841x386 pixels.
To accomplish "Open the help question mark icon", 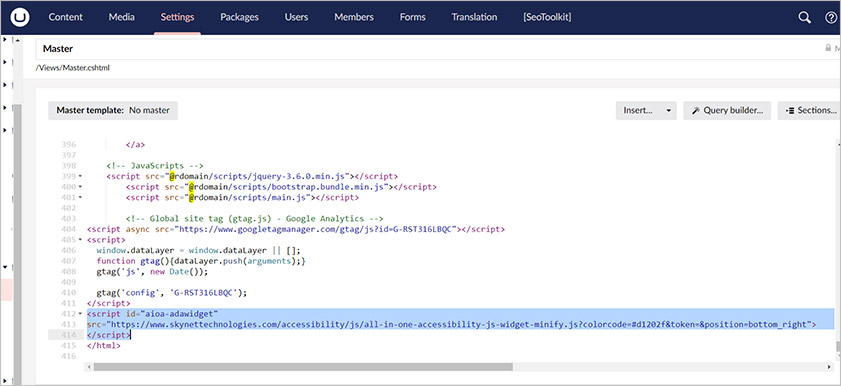I will point(831,18).
